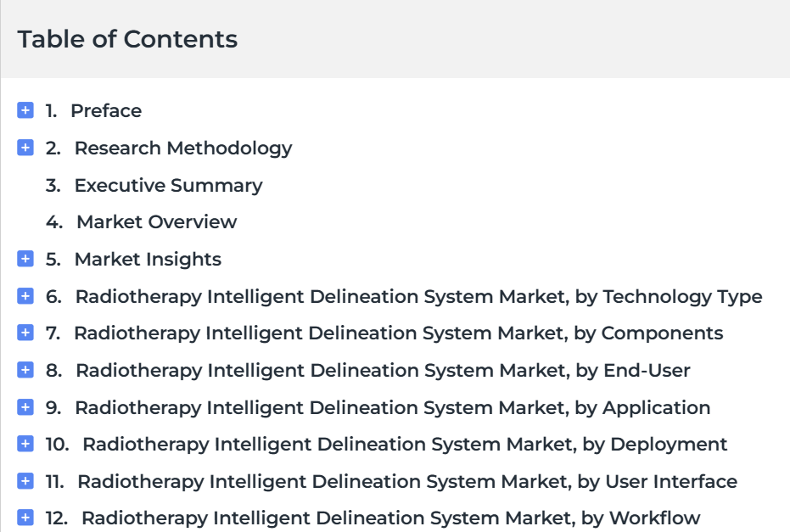Image resolution: width=790 pixels, height=532 pixels.
Task: Select the Research Methodology title
Action: [x=183, y=148]
